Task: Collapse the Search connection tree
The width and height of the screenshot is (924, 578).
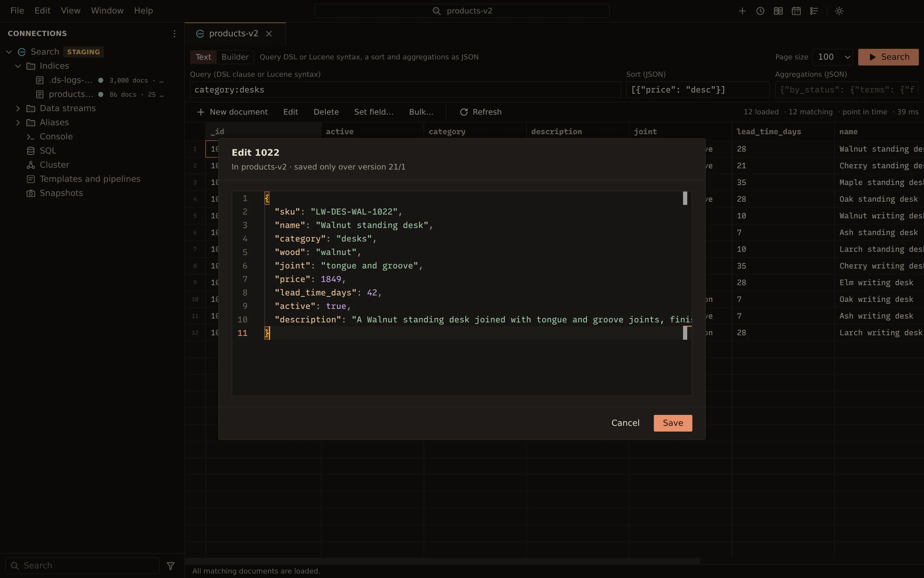Action: tap(9, 52)
